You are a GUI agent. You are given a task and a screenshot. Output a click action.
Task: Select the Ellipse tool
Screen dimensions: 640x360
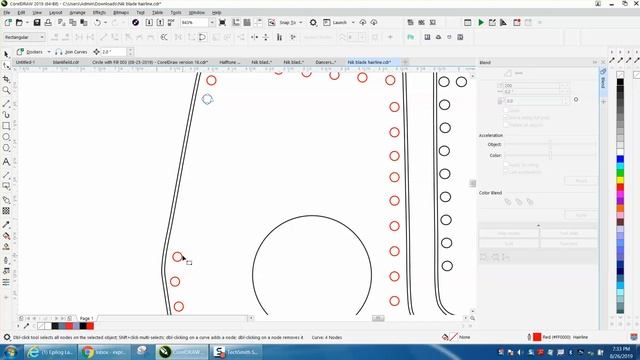click(6, 137)
